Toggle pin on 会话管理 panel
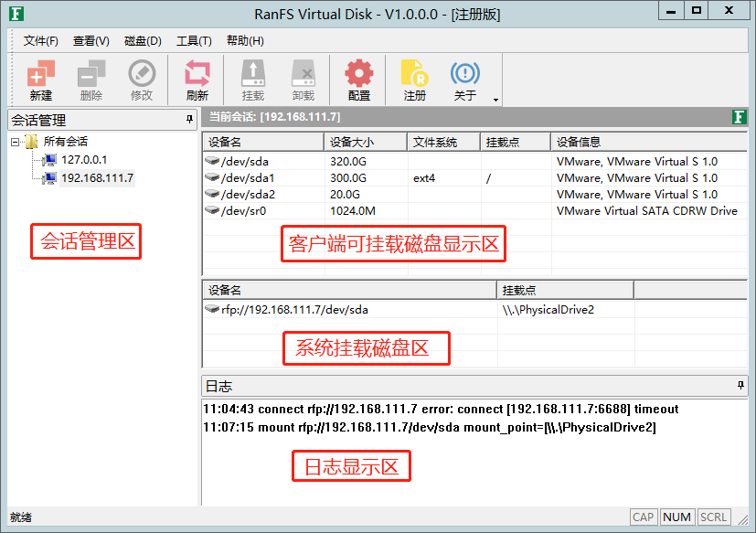The width and height of the screenshot is (756, 533). (189, 119)
